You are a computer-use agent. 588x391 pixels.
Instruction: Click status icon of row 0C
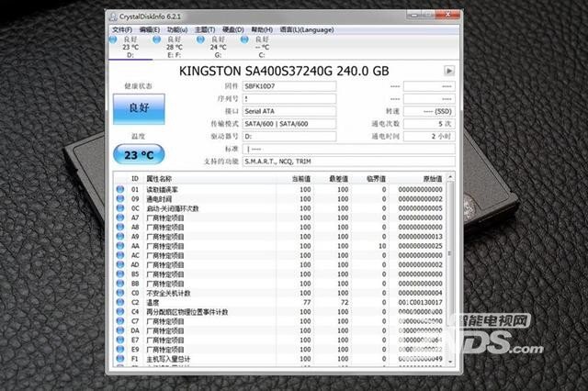click(120, 207)
